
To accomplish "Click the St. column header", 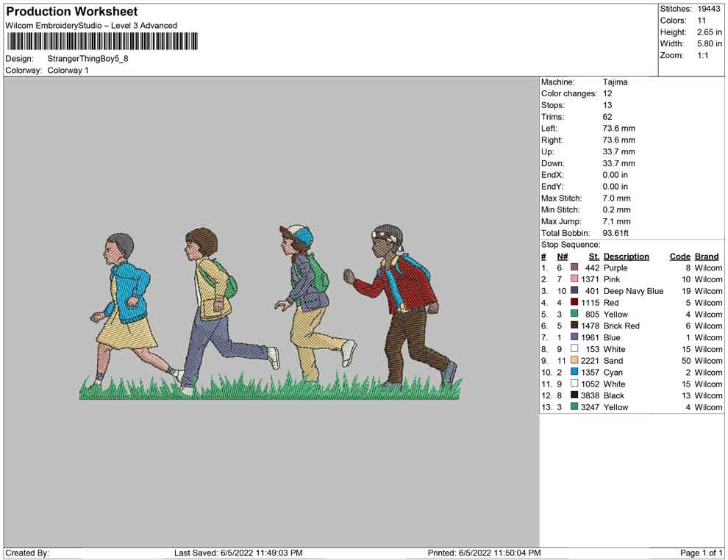I will pyautogui.click(x=593, y=256).
